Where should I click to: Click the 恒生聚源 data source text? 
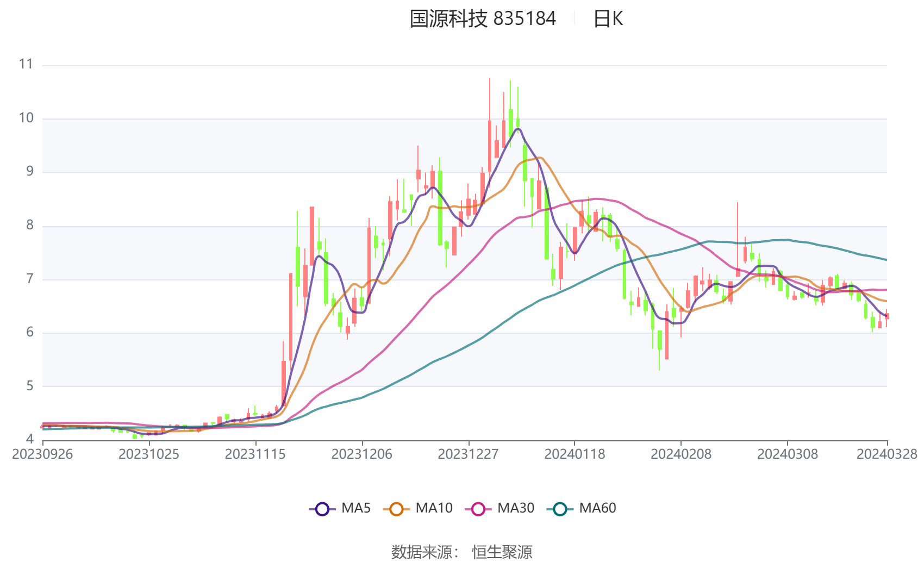502,552
